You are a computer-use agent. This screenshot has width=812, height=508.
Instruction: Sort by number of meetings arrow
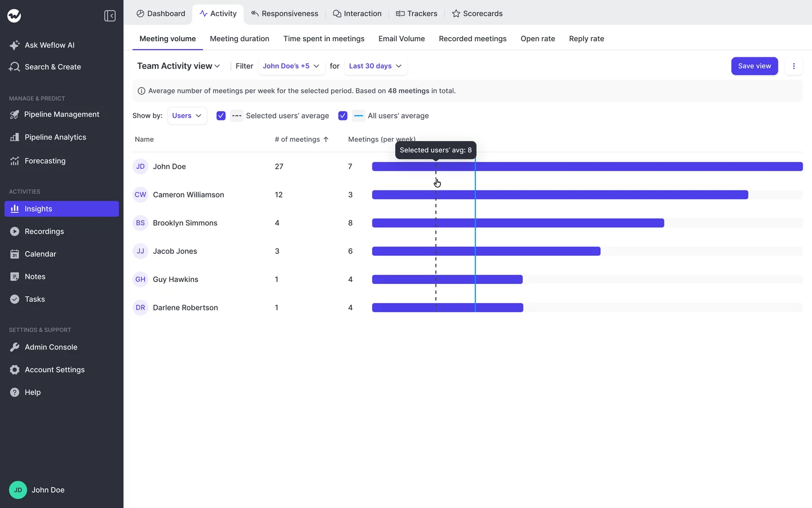pos(326,139)
